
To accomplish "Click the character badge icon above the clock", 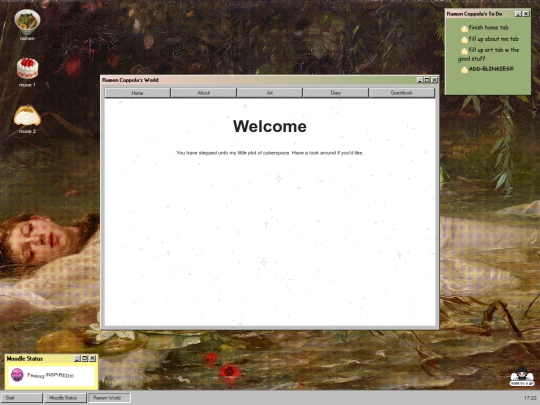I will 522,376.
